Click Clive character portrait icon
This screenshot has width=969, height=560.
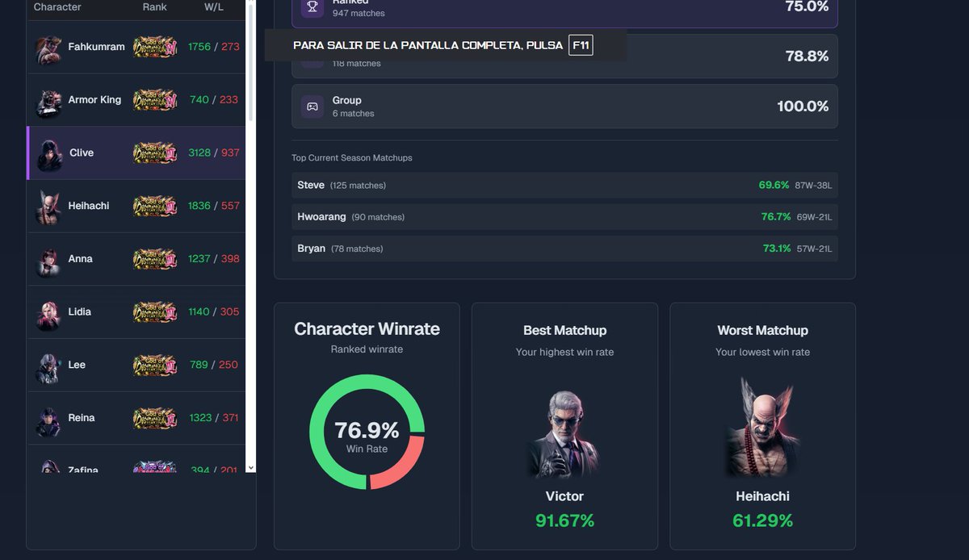[49, 155]
